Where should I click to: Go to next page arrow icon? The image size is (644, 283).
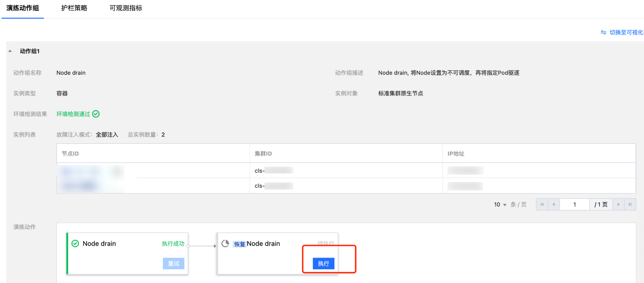(x=619, y=205)
